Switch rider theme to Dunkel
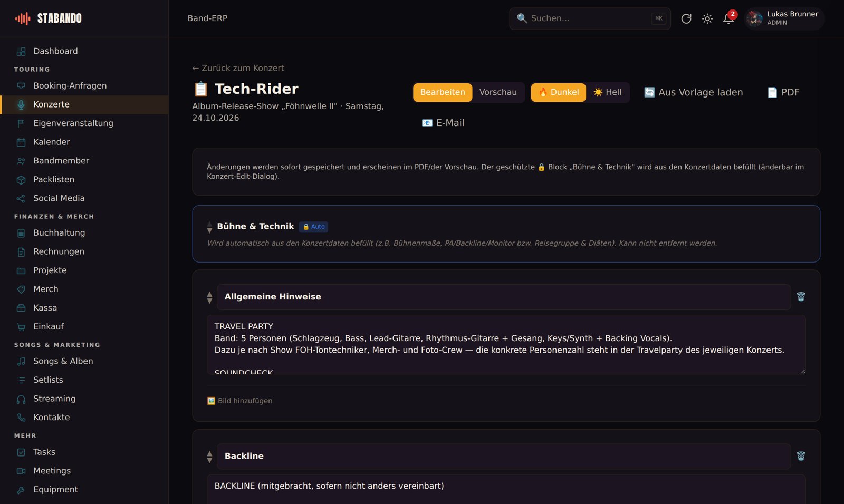The height and width of the screenshot is (504, 844). pyautogui.click(x=558, y=92)
